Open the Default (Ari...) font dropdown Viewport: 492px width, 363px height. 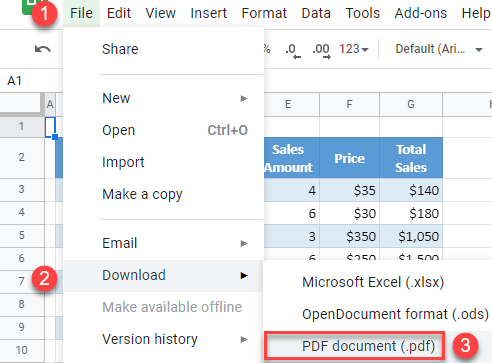439,49
